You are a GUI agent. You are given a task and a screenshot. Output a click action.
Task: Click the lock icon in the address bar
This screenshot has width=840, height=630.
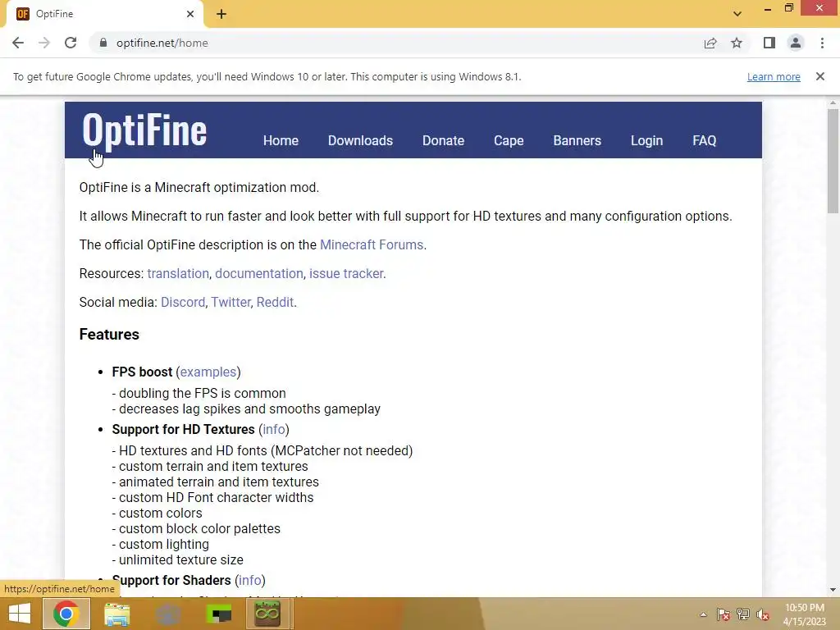pyautogui.click(x=103, y=43)
